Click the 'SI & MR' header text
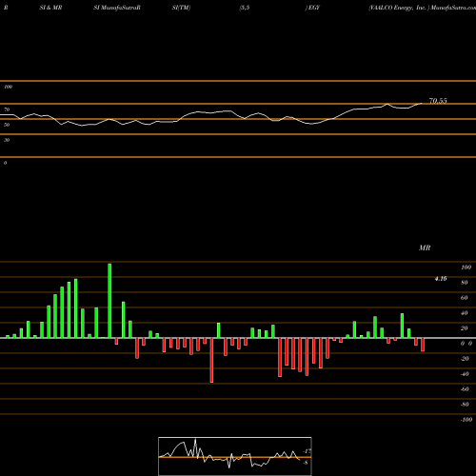The height and width of the screenshot is (476, 476). pyautogui.click(x=50, y=8)
